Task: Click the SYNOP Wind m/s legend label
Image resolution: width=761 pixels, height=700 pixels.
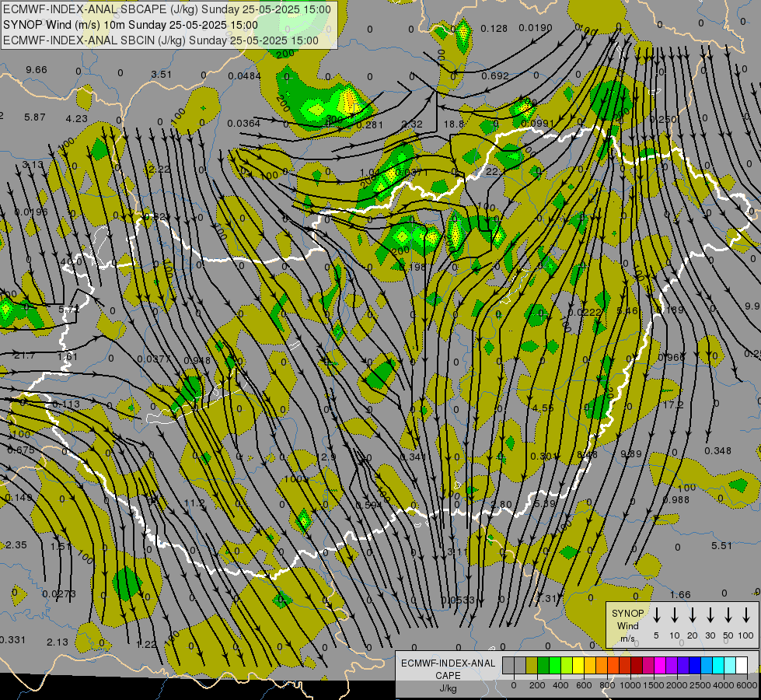Action: (627, 625)
